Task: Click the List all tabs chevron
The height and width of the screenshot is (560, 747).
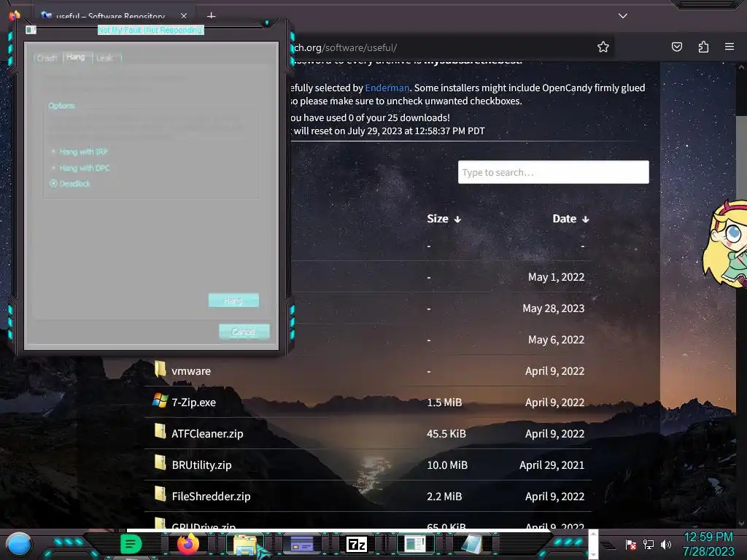Action: coord(623,16)
